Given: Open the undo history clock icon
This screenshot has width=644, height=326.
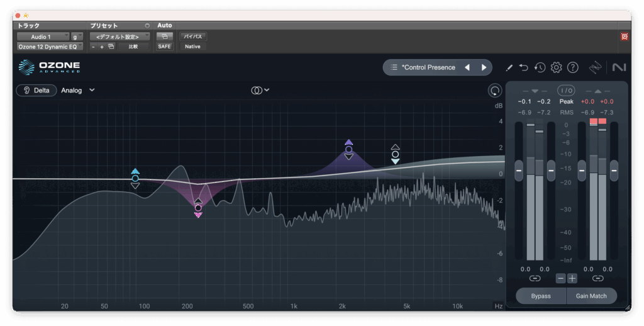Looking at the screenshot, I should (x=540, y=67).
